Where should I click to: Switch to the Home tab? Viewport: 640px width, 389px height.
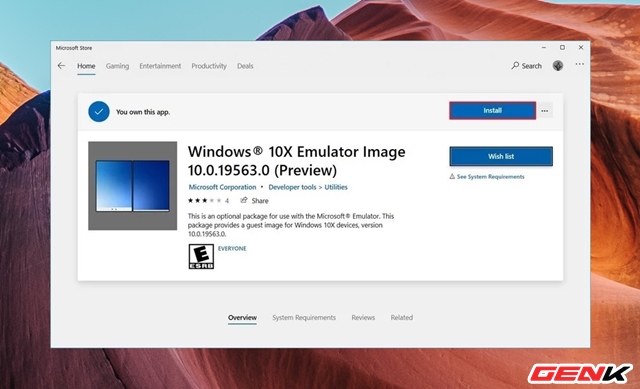click(x=86, y=66)
